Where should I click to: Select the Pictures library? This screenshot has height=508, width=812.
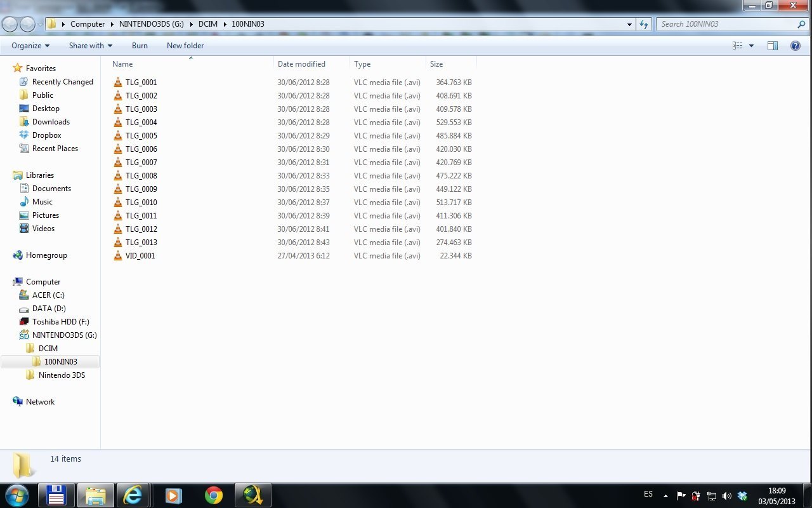tap(46, 215)
